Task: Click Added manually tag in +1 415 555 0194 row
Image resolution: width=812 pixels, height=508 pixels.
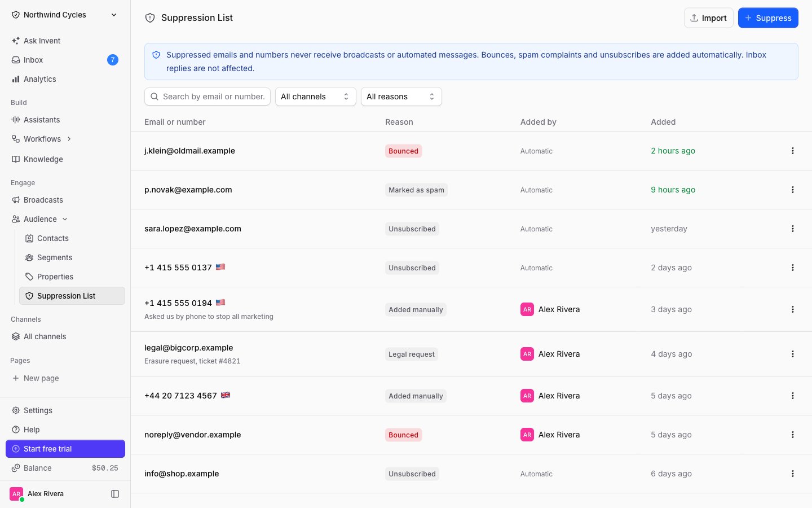Action: 416,309
